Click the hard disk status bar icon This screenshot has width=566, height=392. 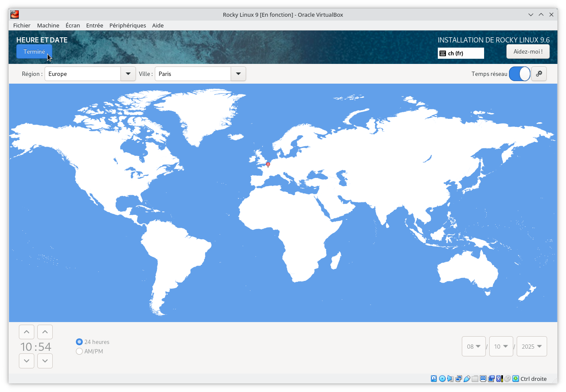click(434, 379)
